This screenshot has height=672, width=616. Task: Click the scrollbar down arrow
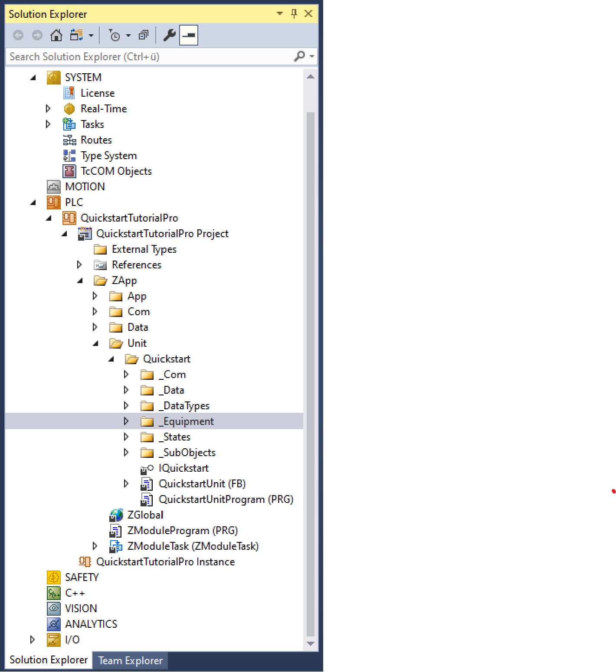coord(311,644)
